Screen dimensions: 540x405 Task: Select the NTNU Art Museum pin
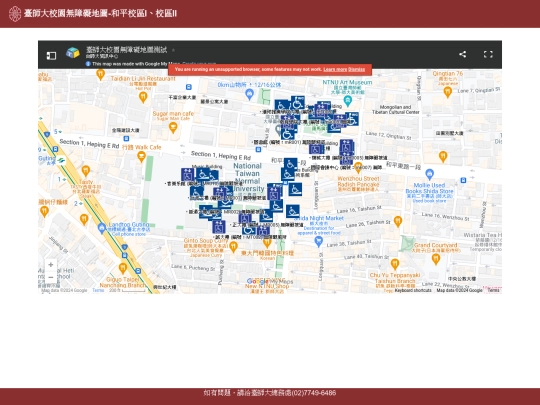(x=348, y=101)
